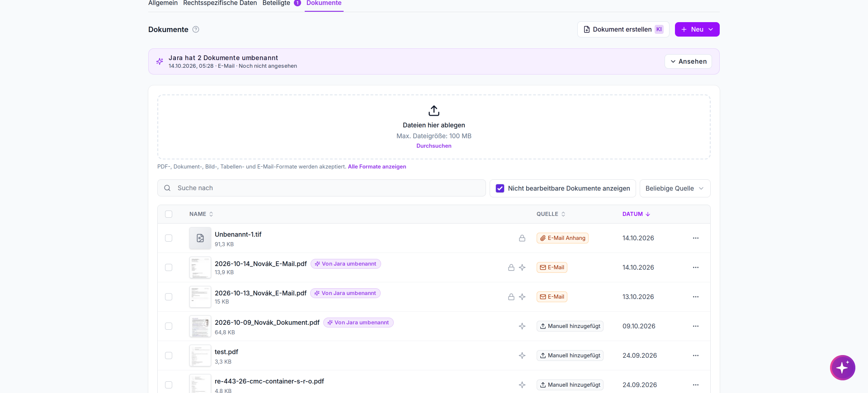Click the search magnifier icon

click(167, 188)
